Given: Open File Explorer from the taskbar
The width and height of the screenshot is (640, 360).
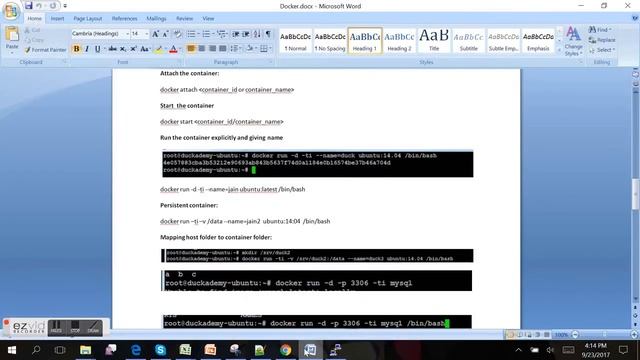Looking at the screenshot, I should pyautogui.click(x=85, y=350).
